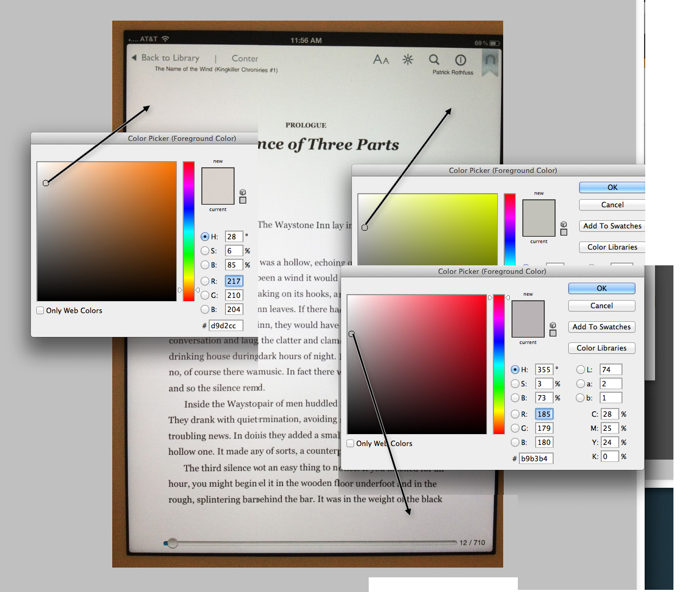
Task: Select R radio button in d9d2cc color picker
Action: (205, 281)
